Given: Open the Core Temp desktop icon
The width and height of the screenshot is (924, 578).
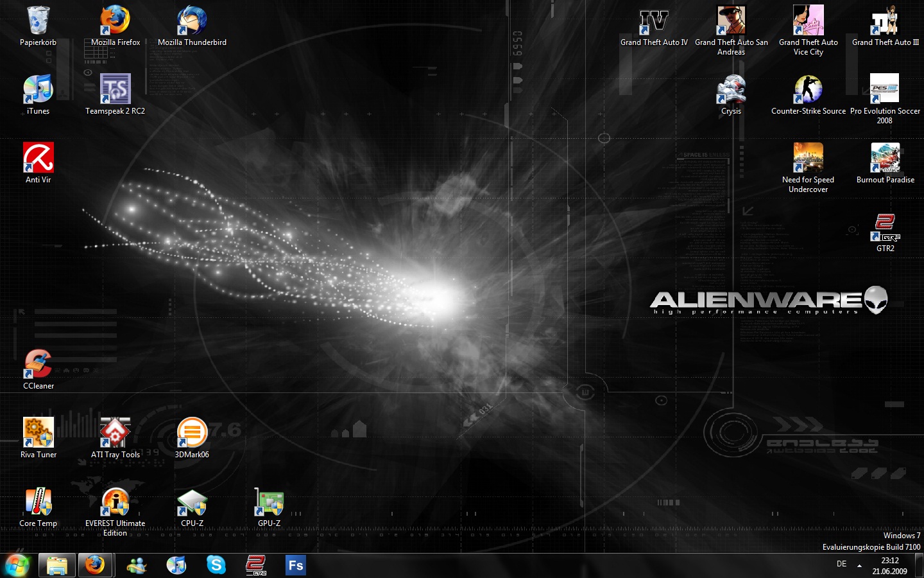Looking at the screenshot, I should pos(38,502).
